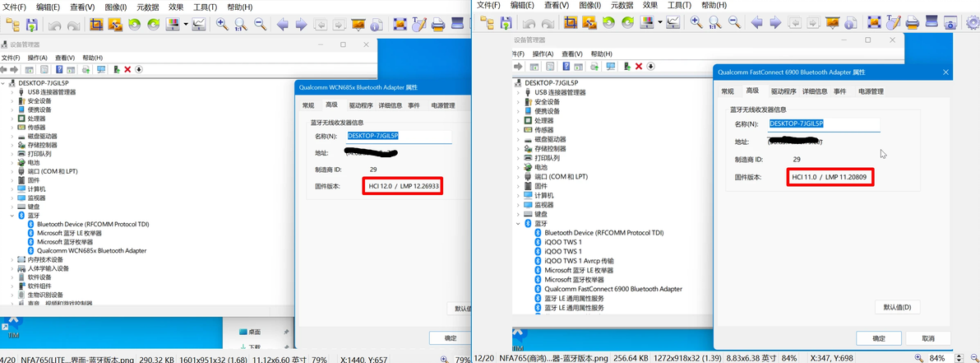
Task: Expand 端口 (COM 和 LPT) in the FastConnect screenshot tree
Action: tap(518, 176)
